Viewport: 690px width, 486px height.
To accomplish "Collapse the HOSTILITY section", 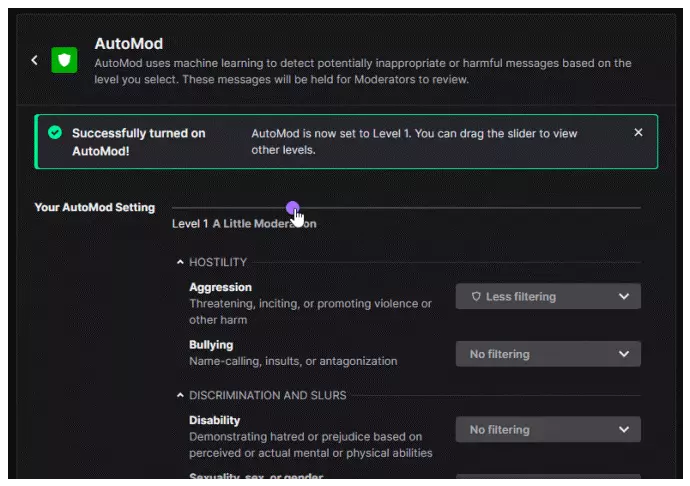I will point(180,262).
